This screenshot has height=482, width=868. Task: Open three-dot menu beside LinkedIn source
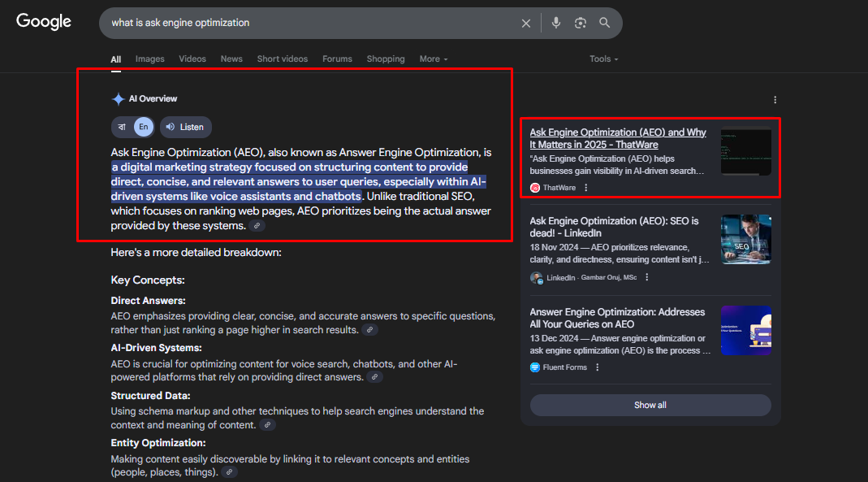(646, 277)
